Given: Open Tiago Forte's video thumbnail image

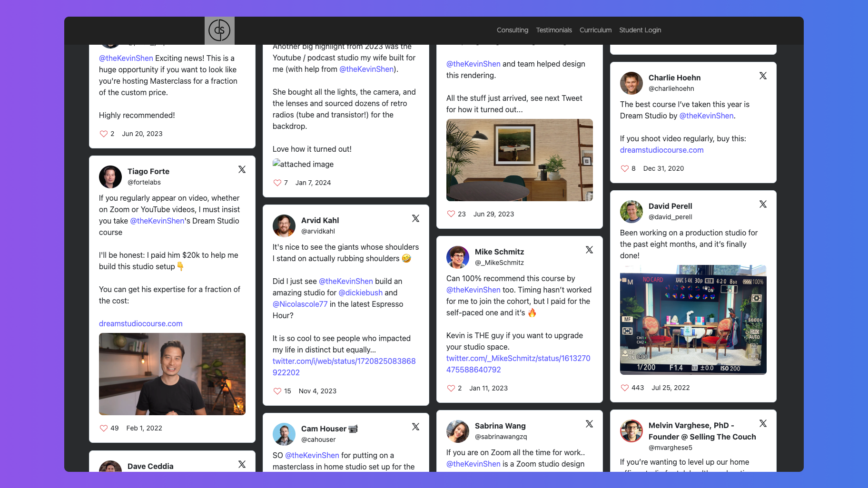Looking at the screenshot, I should coord(172,374).
